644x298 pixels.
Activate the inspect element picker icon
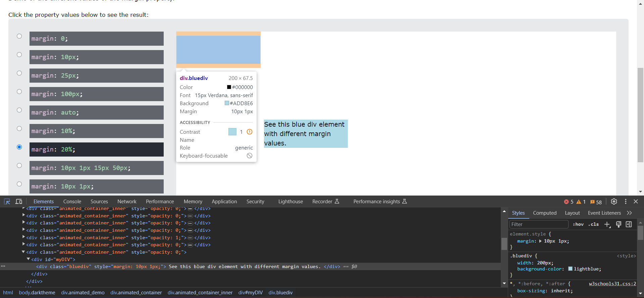[7, 202]
